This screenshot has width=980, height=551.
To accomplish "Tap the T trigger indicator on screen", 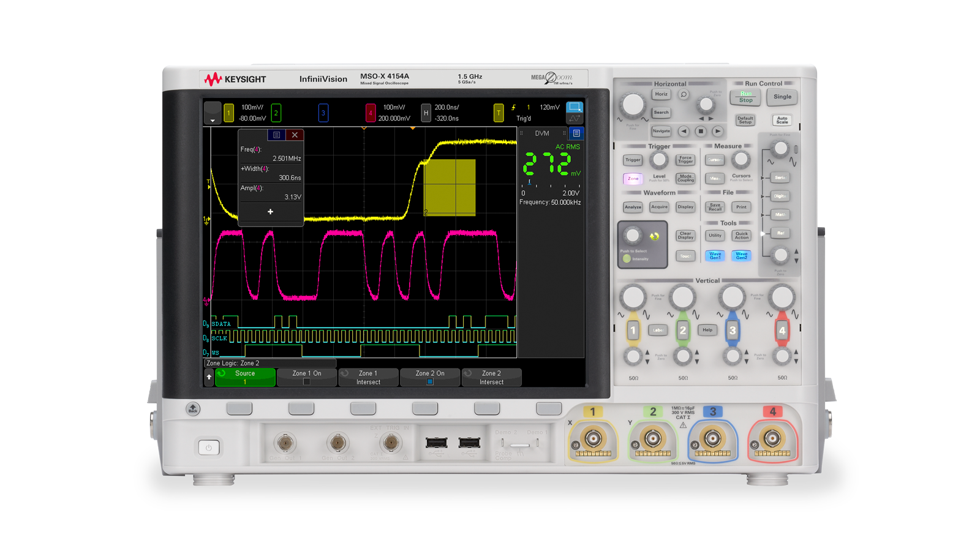I will [x=499, y=113].
